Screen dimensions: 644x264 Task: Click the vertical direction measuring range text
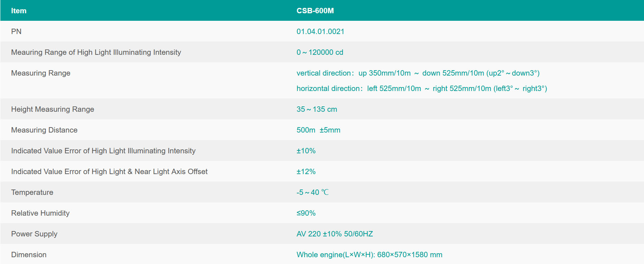418,73
